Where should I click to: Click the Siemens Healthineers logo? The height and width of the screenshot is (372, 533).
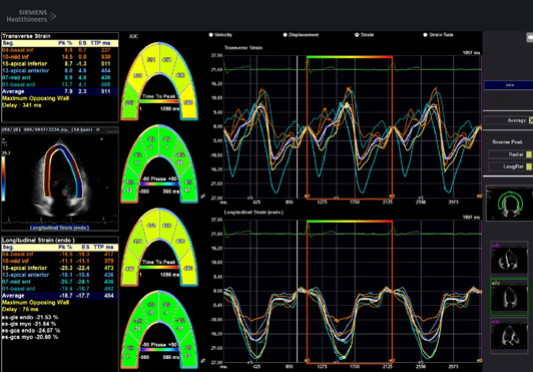[x=31, y=16]
